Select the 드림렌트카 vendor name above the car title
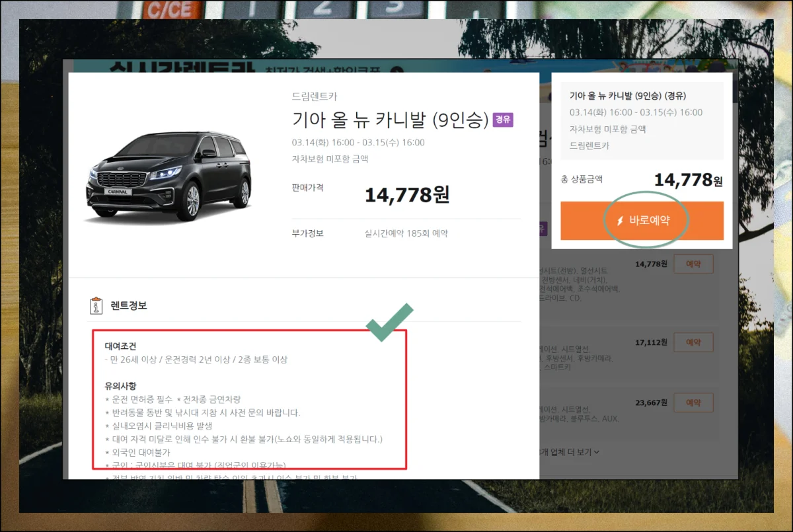 (x=315, y=96)
